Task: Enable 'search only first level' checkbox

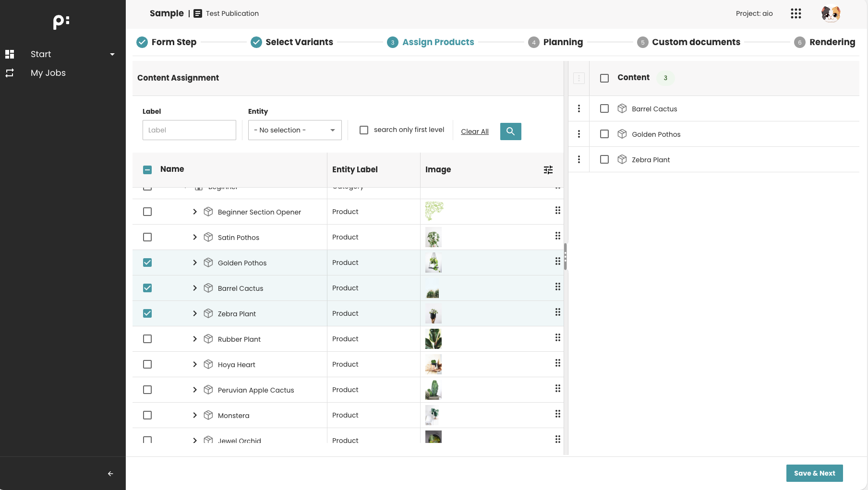Action: click(x=363, y=130)
